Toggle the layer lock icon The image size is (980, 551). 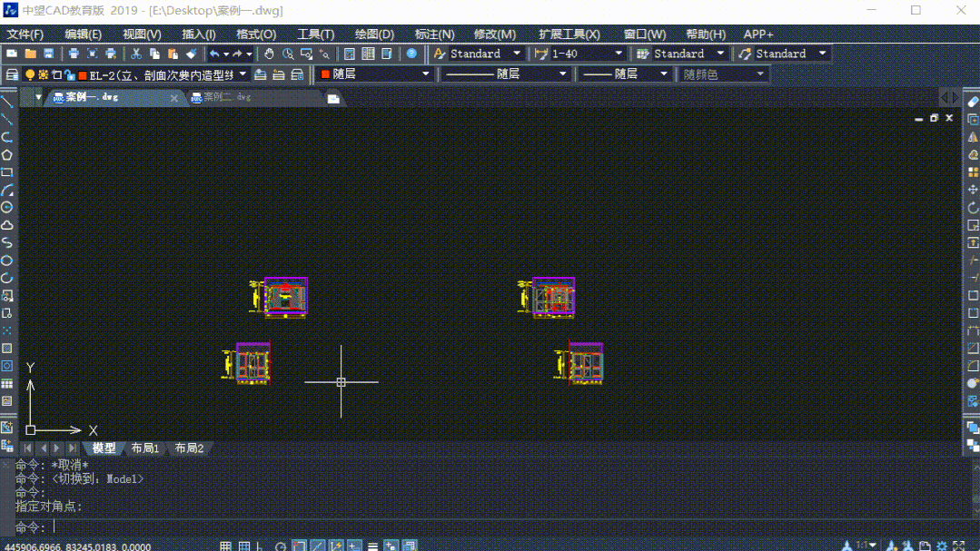point(69,74)
